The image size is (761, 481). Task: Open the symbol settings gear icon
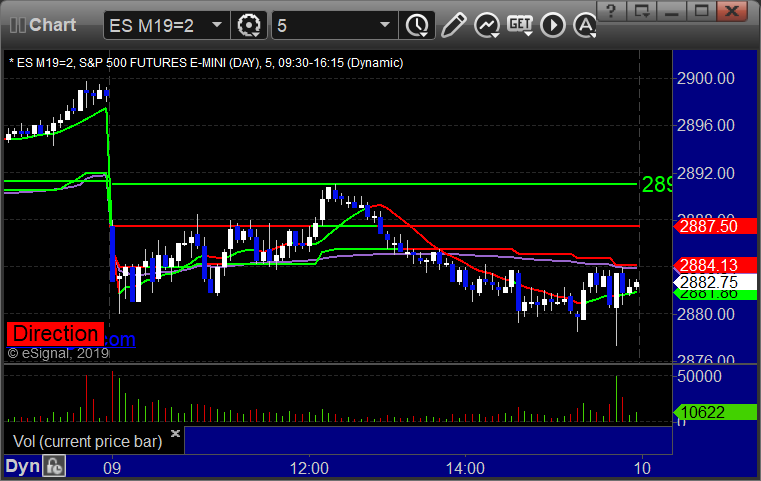click(248, 25)
